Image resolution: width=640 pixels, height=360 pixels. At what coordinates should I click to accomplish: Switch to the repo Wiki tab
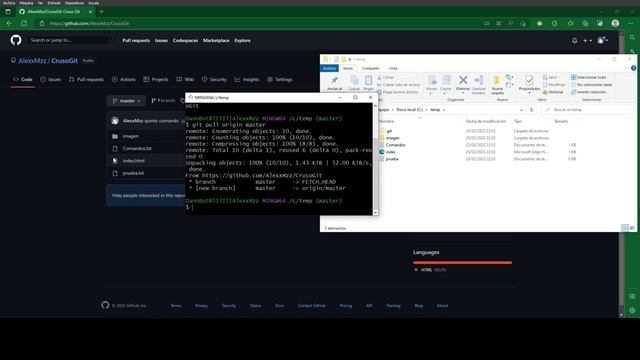[x=185, y=79]
